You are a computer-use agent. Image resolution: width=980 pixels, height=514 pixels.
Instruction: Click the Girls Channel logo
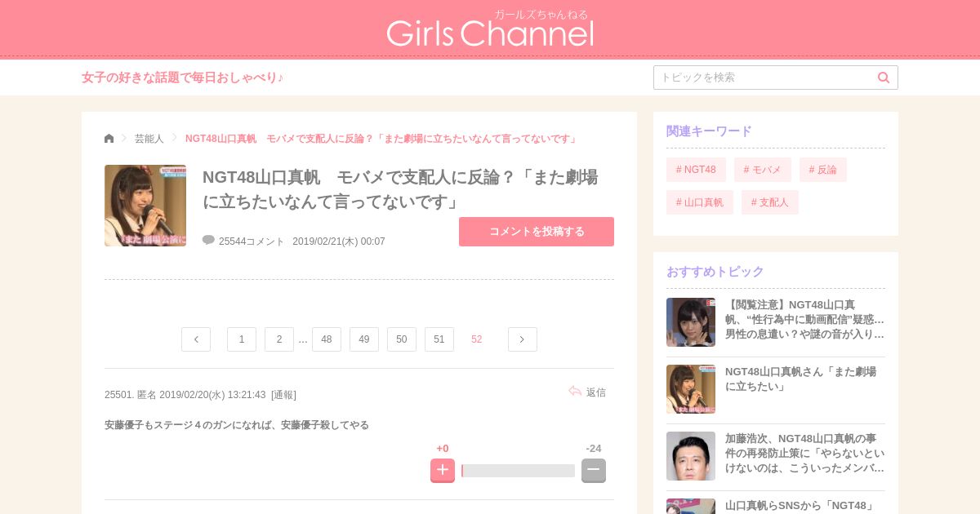pyautogui.click(x=490, y=29)
